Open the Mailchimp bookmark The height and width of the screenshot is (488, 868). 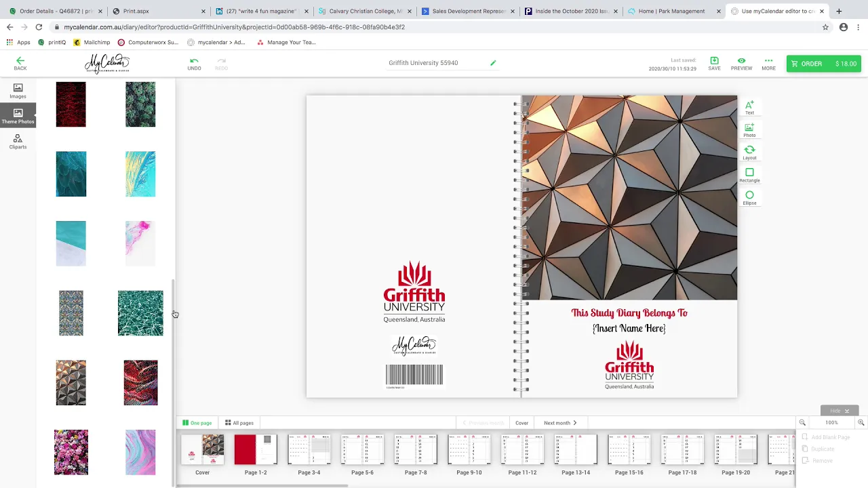(x=92, y=42)
